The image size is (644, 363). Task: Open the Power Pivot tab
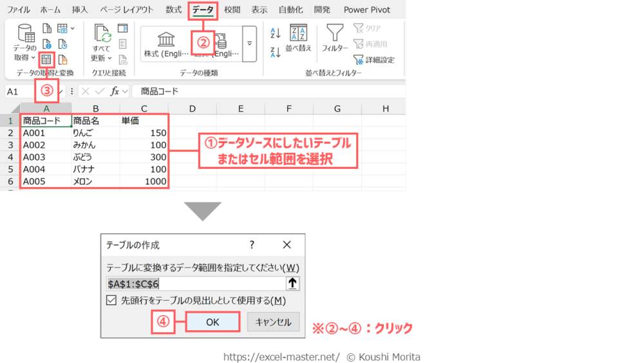pyautogui.click(x=366, y=10)
